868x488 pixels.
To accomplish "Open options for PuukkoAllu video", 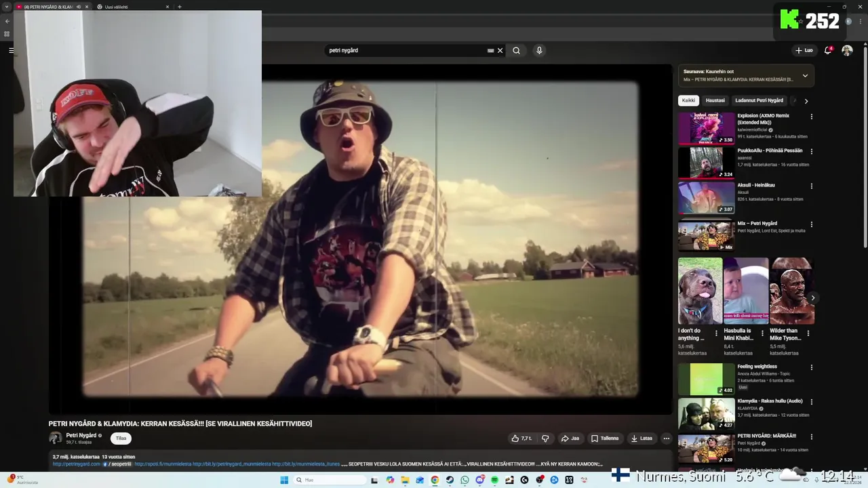I will tap(812, 151).
